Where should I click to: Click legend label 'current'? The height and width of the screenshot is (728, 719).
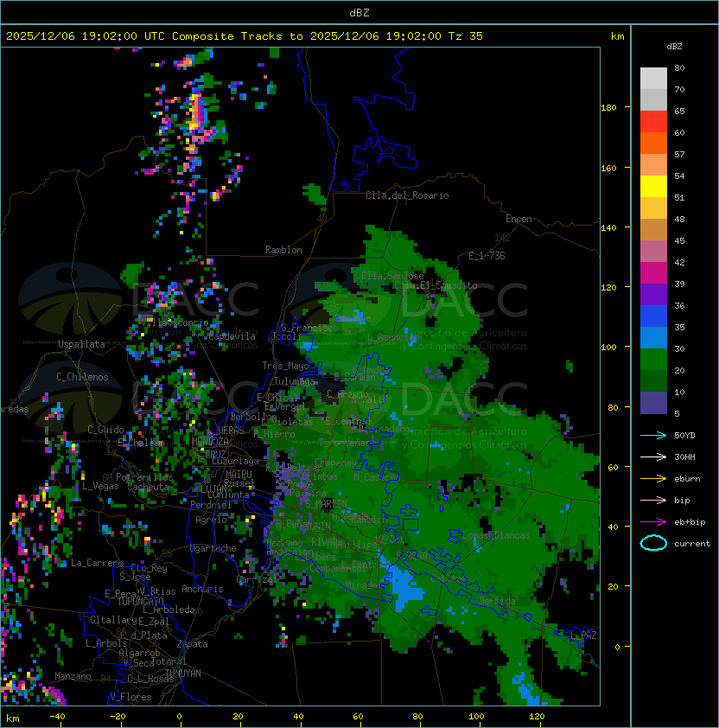coord(692,544)
